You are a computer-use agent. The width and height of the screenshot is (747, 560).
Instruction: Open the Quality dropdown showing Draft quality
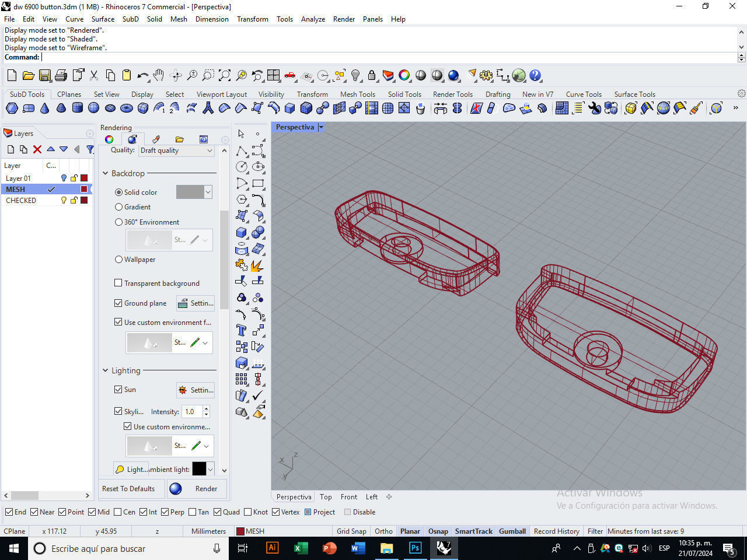click(x=176, y=150)
